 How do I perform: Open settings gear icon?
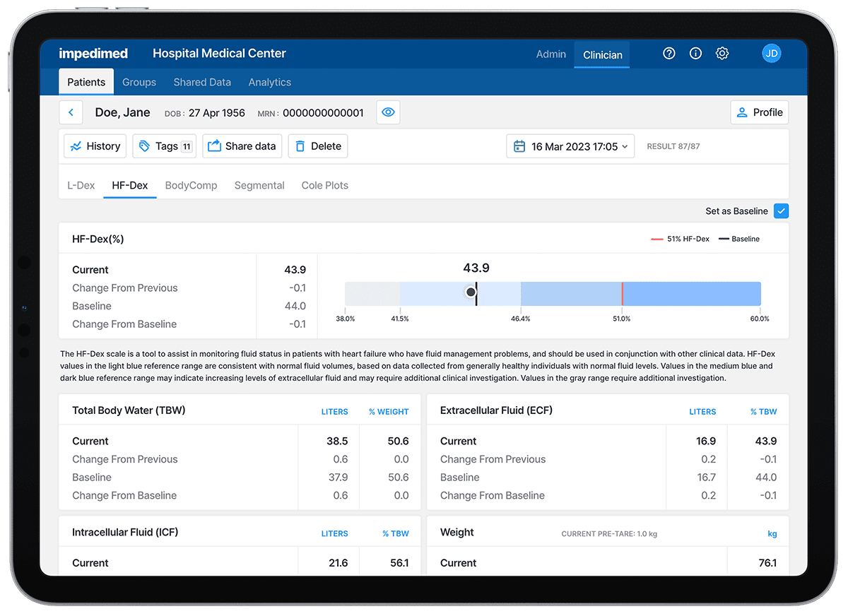(x=722, y=54)
